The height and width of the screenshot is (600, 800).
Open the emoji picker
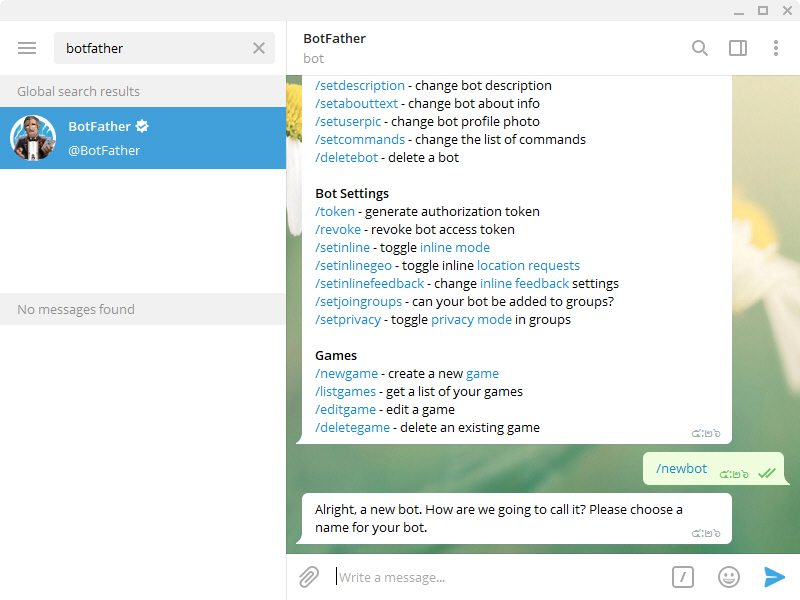point(729,577)
